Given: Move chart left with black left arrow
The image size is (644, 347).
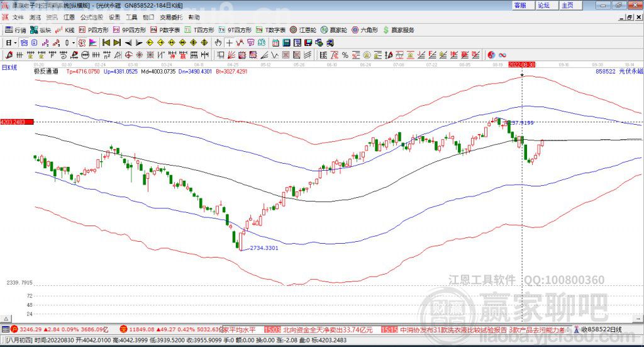Looking at the screenshot, I should (128, 43).
